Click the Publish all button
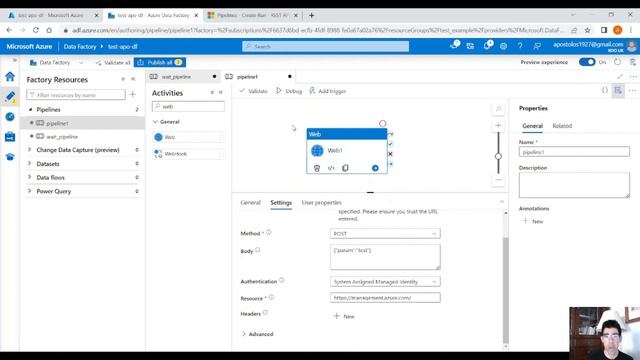 pos(160,62)
